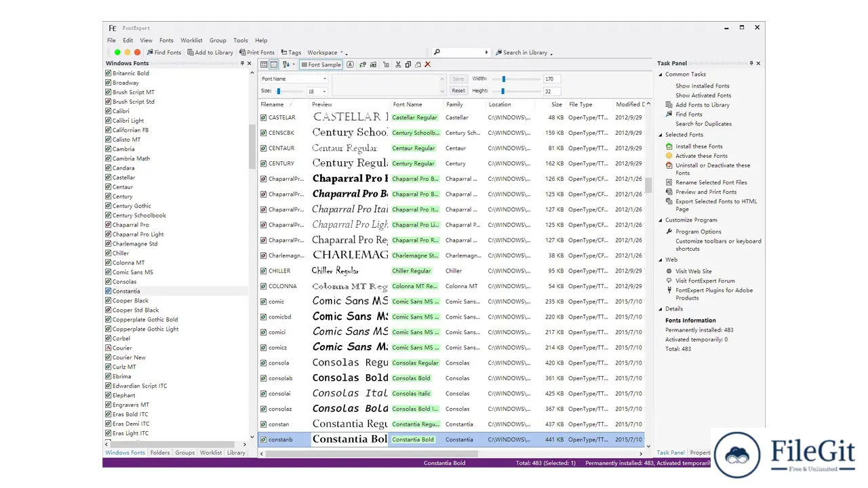Close the Windows Fonts panel

point(250,63)
